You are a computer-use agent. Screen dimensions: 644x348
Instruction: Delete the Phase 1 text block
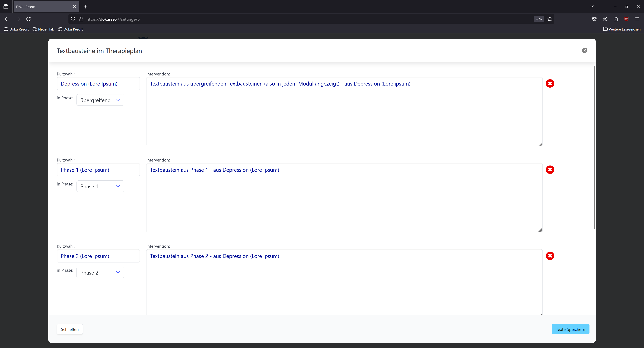tap(550, 170)
